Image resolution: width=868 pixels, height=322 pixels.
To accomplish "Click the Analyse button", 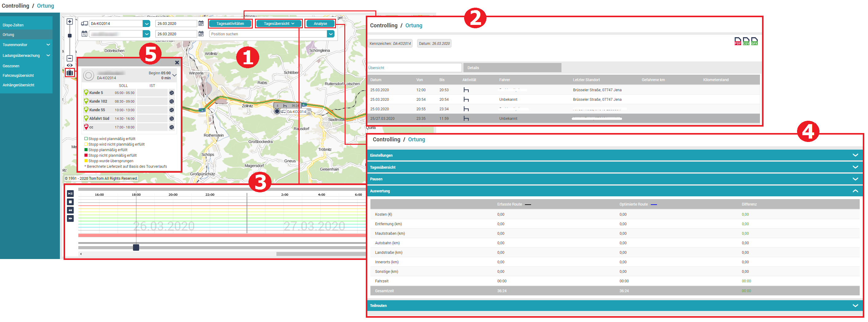I will [x=320, y=24].
